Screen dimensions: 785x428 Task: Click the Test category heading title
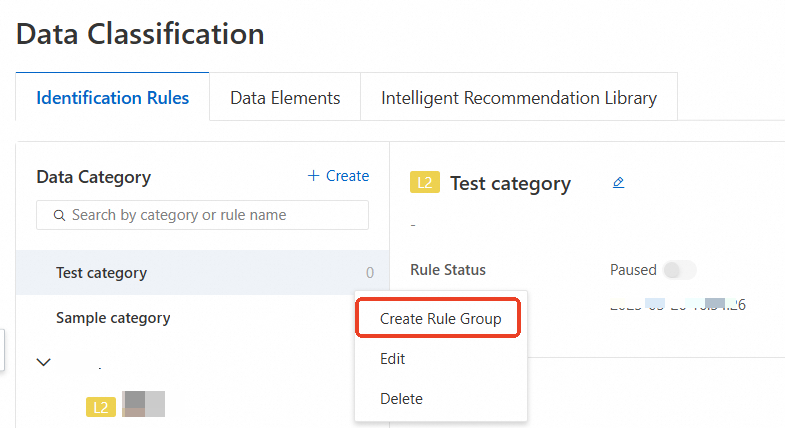[x=510, y=183]
